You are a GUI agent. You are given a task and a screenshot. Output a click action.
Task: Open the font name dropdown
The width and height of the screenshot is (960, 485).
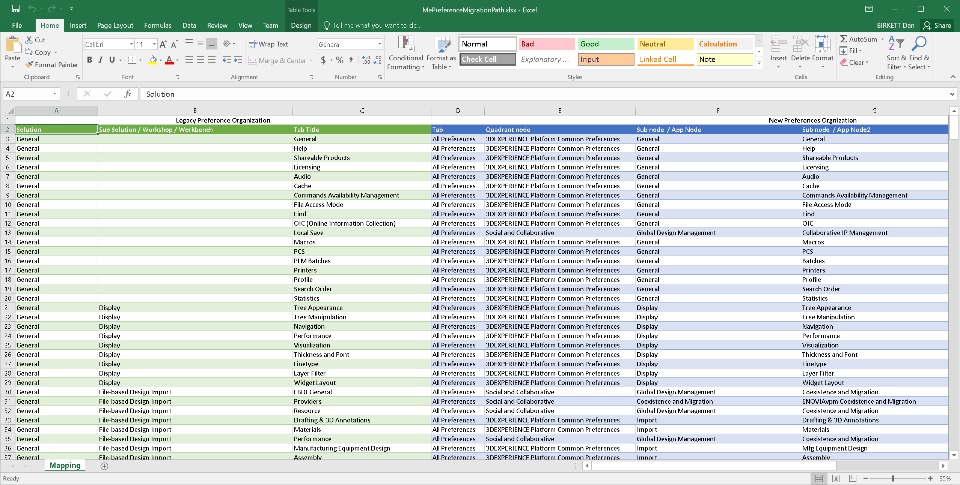(x=130, y=44)
